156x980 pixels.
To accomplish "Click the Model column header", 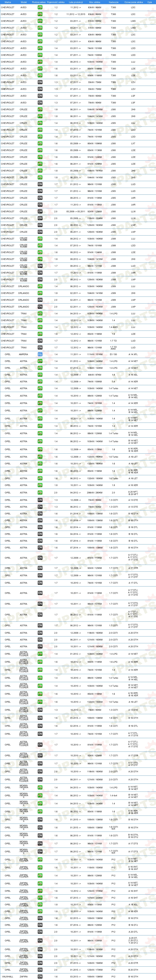I will coord(24,2).
